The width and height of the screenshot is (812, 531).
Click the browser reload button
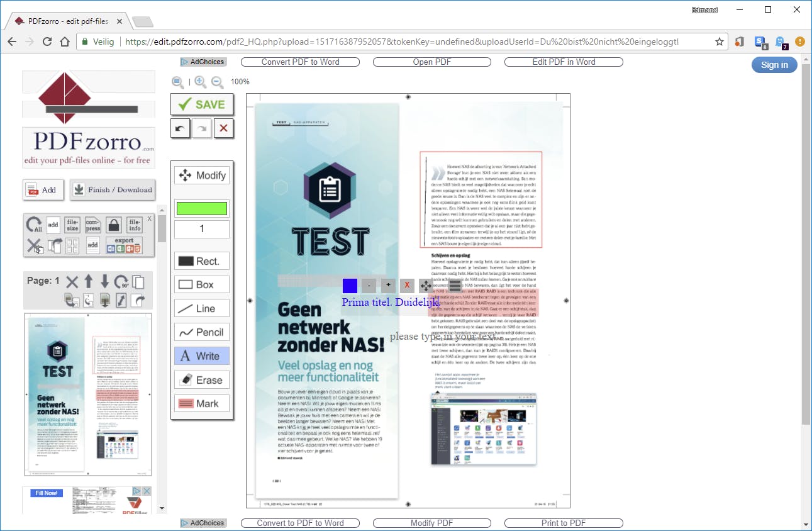[47, 42]
